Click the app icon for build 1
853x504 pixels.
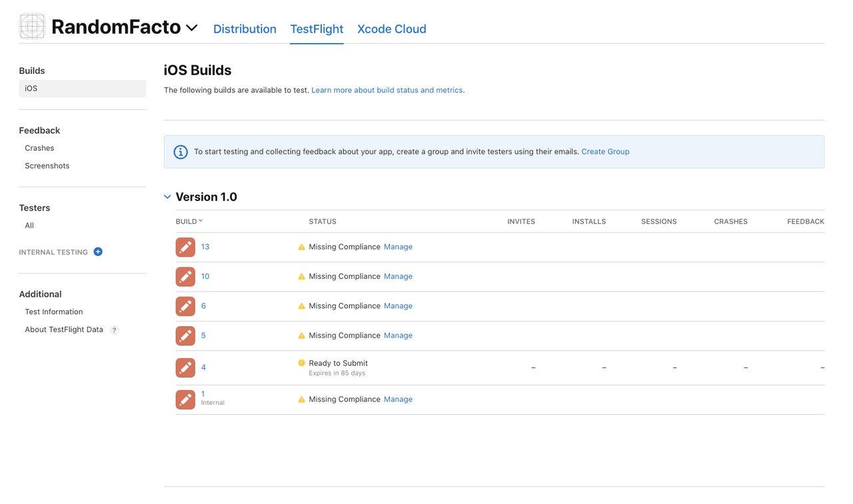(x=185, y=399)
